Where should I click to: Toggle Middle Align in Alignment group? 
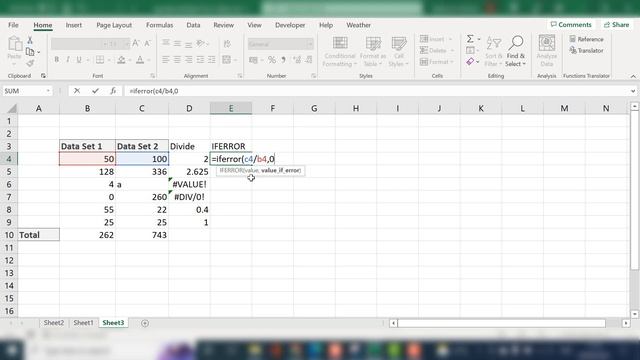pos(177,43)
